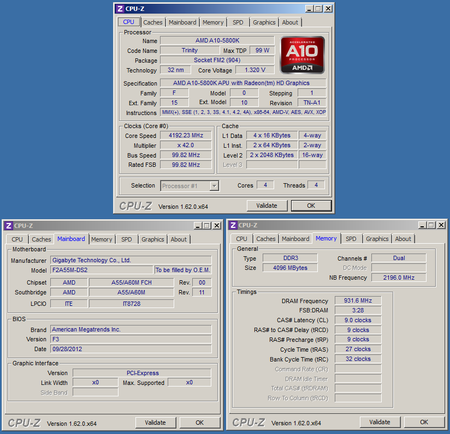Click the Cycle Time tRAS value 27 clocks
Viewport: 450px width, 434px height.
coord(358,349)
